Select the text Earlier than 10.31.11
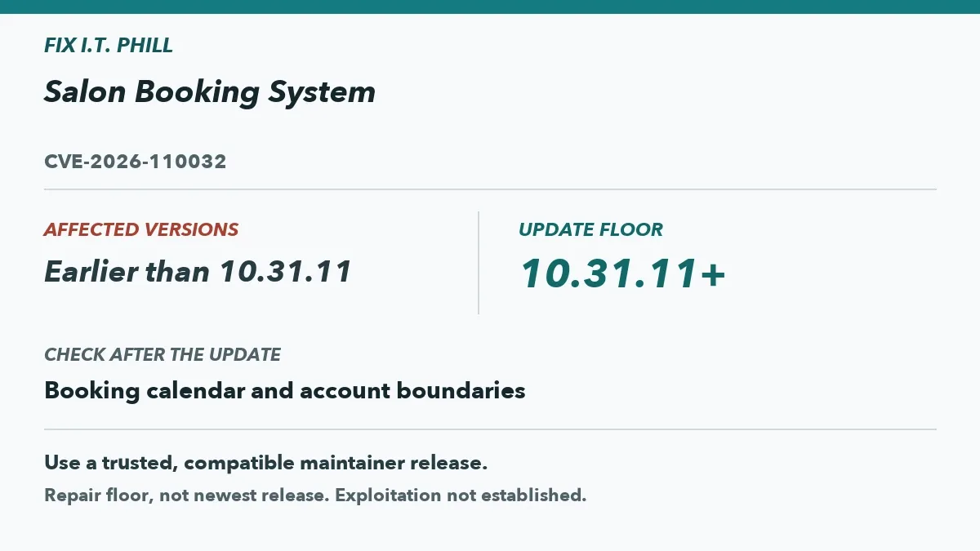Image resolution: width=980 pixels, height=551 pixels. click(x=198, y=271)
